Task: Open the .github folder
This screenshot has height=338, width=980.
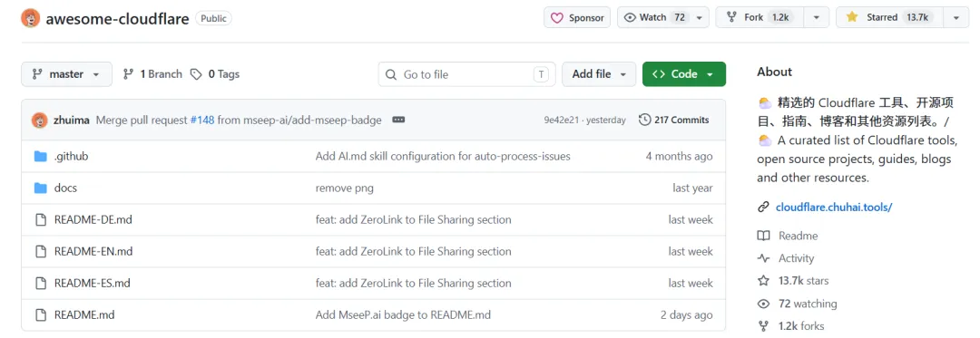Action: [x=72, y=157]
